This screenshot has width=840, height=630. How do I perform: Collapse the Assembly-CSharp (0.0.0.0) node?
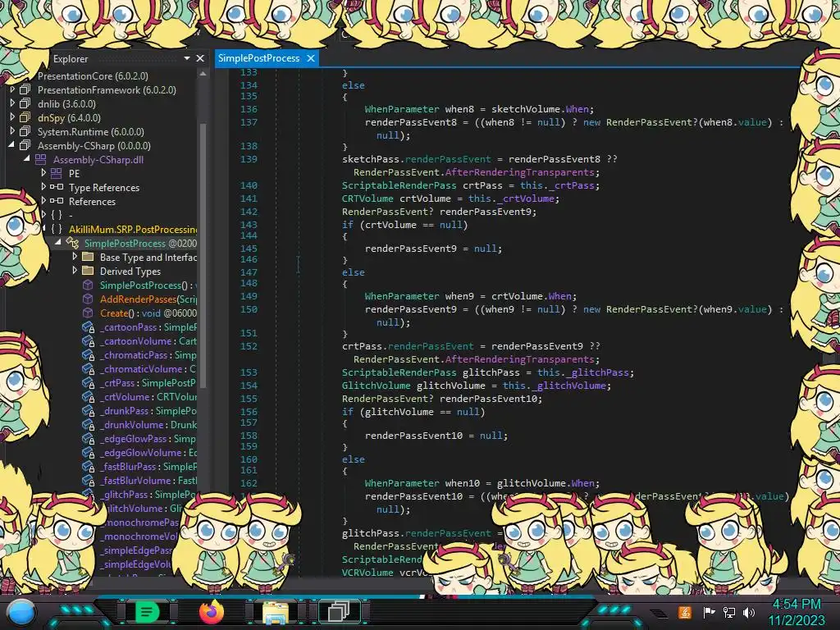(x=11, y=145)
